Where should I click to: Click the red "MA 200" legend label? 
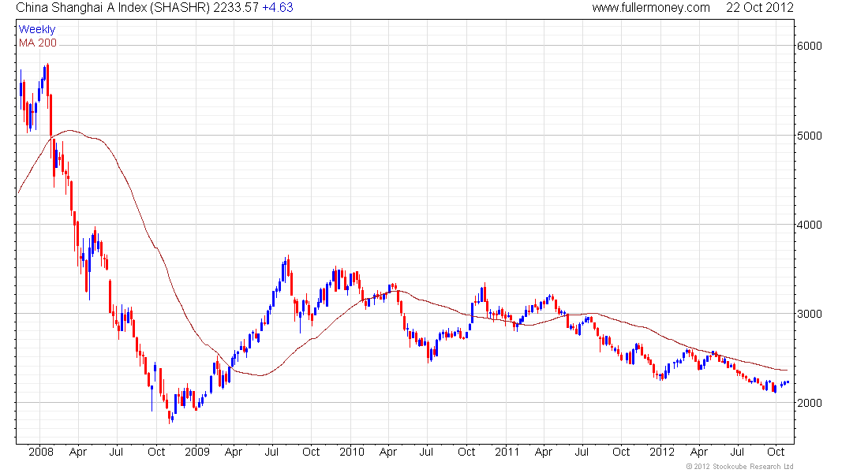(38, 43)
